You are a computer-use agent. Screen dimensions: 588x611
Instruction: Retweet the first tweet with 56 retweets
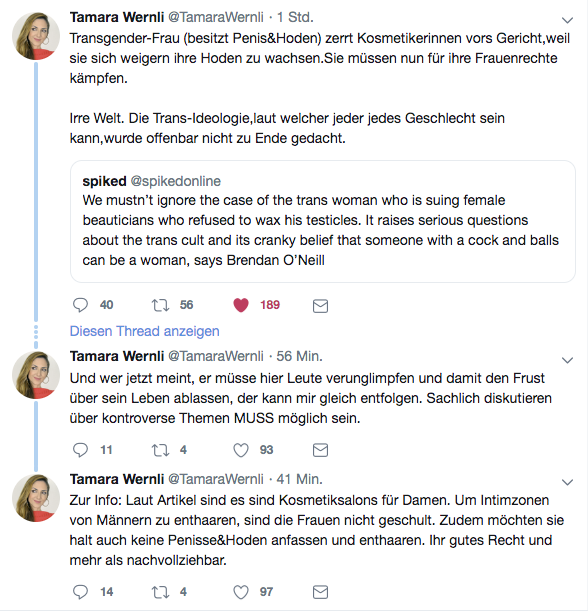click(x=160, y=305)
